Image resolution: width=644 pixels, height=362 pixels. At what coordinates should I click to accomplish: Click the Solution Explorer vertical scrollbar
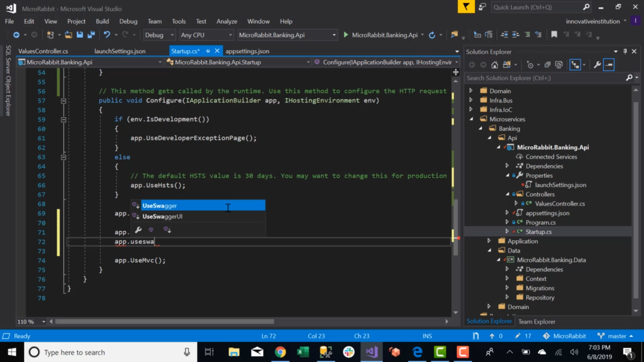pyautogui.click(x=636, y=198)
